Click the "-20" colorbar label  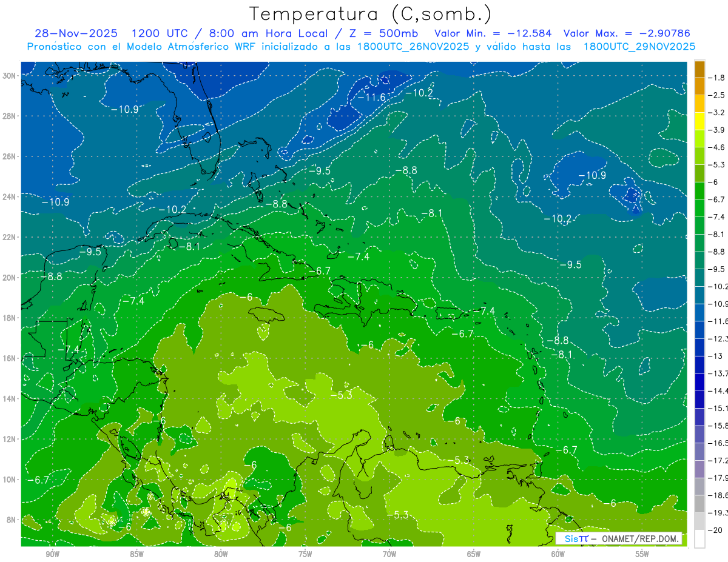click(716, 530)
